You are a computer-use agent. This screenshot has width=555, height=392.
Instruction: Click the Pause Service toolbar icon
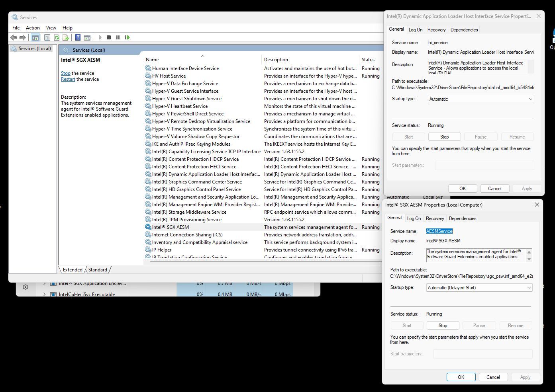(x=118, y=37)
